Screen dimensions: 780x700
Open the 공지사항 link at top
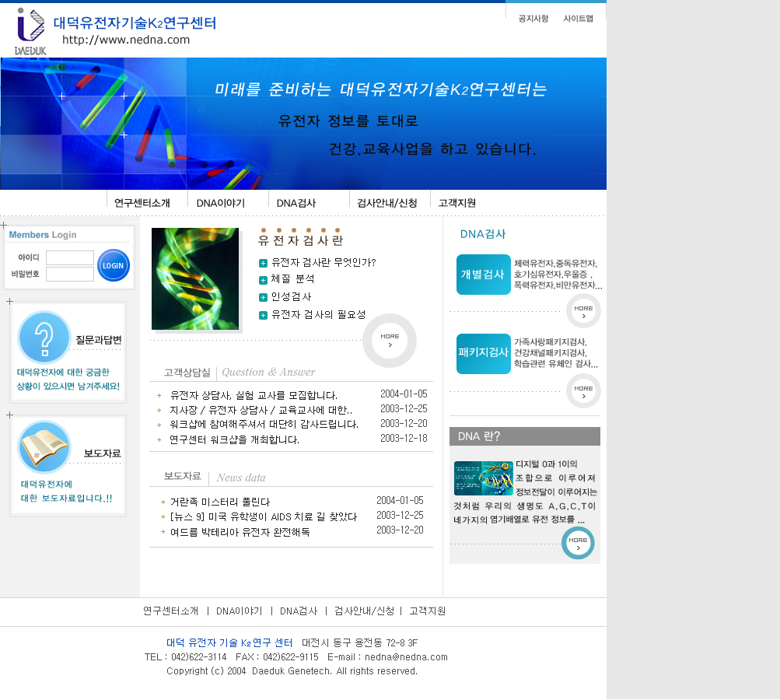(533, 19)
